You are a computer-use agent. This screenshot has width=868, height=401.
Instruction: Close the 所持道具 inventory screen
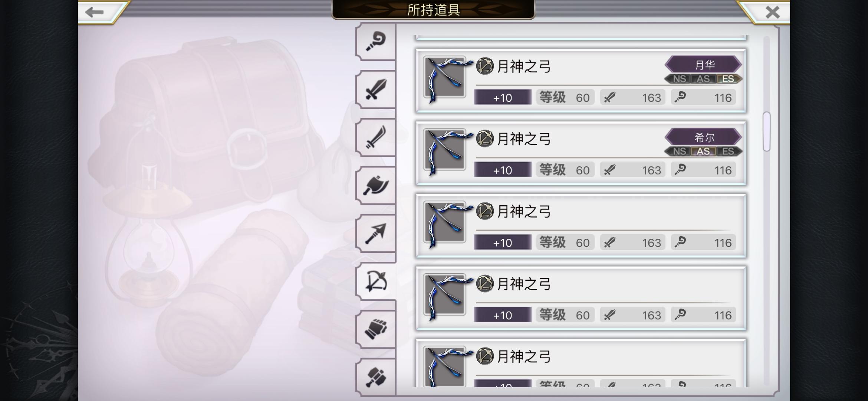772,12
